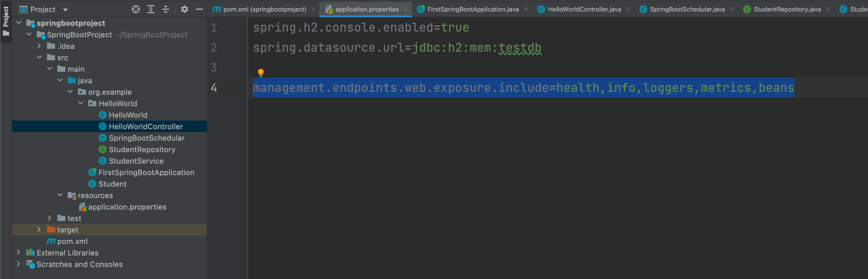Open the Project panel settings gear
868x279 pixels.
[184, 9]
